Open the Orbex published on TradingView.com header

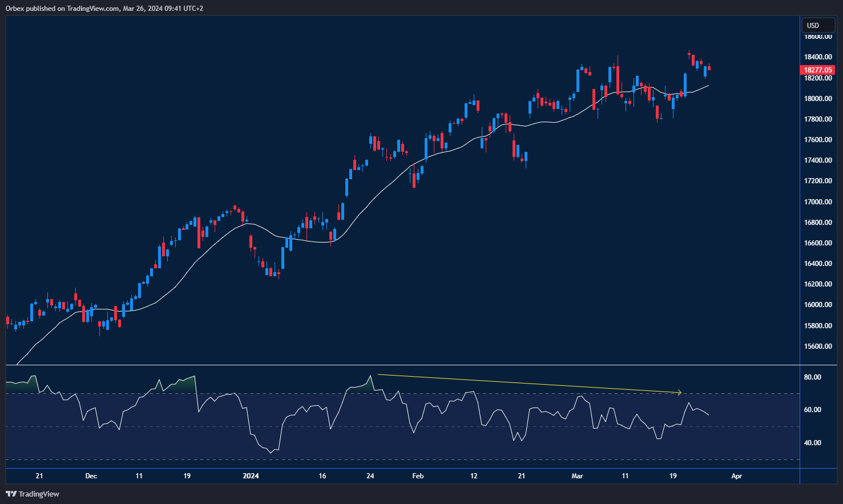pos(104,8)
